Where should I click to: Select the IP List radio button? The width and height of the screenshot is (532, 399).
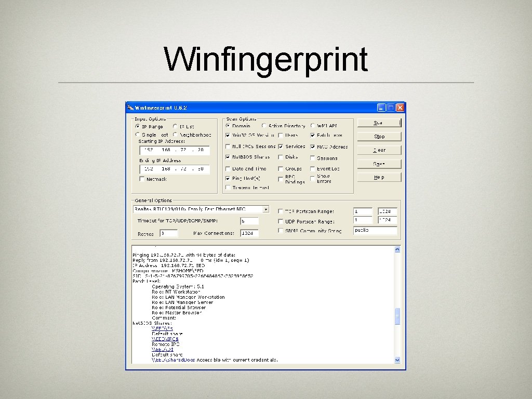[x=175, y=126]
